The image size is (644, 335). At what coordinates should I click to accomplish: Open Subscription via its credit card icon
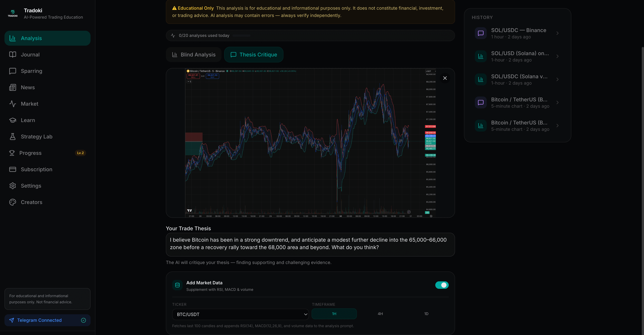12,169
